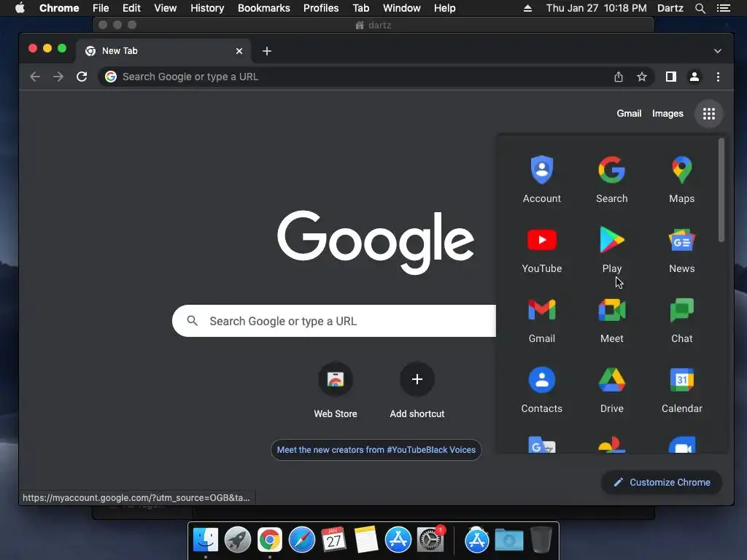Open Google Photos app icon
The width and height of the screenshot is (747, 560).
pos(612,445)
